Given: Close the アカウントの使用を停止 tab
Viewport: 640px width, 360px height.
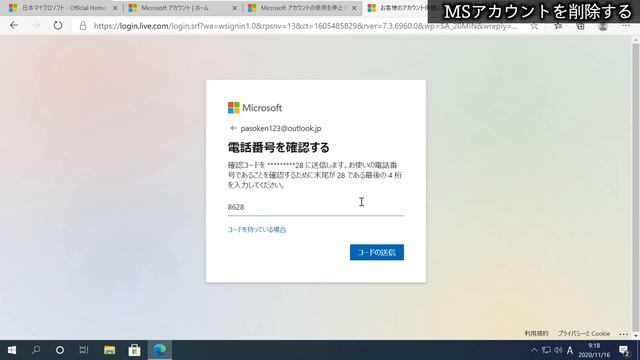Looking at the screenshot, I should point(354,8).
